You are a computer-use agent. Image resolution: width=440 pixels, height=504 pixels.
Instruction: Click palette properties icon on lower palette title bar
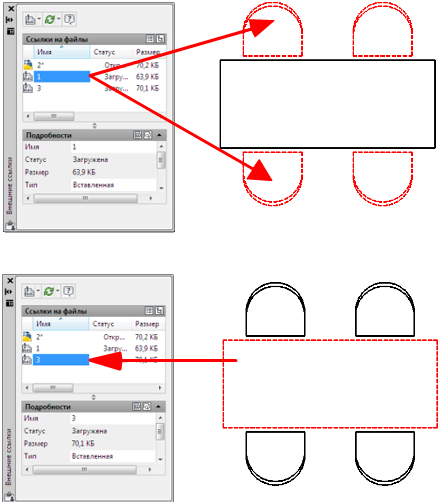(x=10, y=303)
